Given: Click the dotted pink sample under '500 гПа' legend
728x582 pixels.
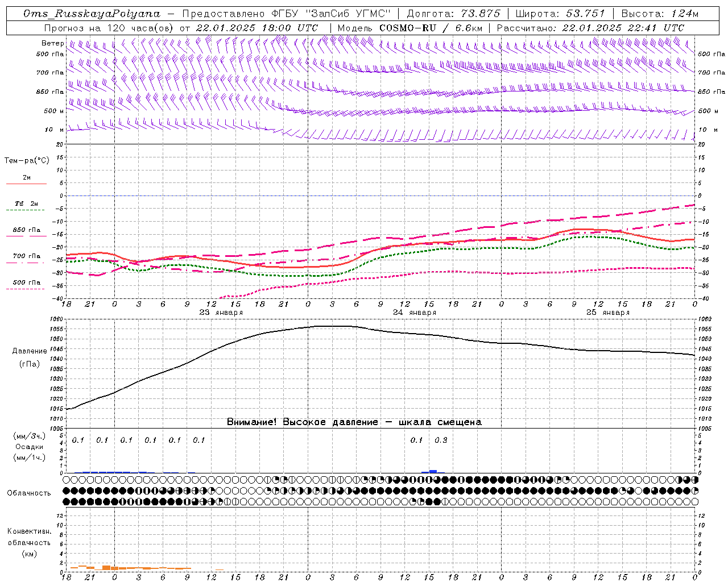Looking at the screenshot, I should (x=26, y=289).
